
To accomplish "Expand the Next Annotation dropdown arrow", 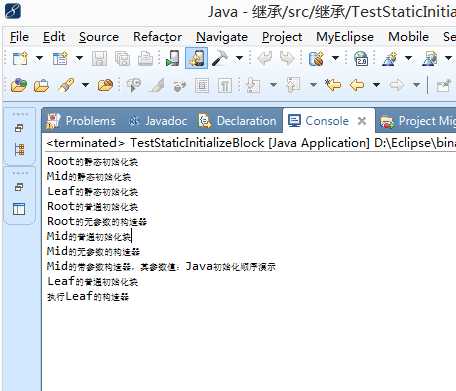I will pyautogui.click(x=273, y=85).
